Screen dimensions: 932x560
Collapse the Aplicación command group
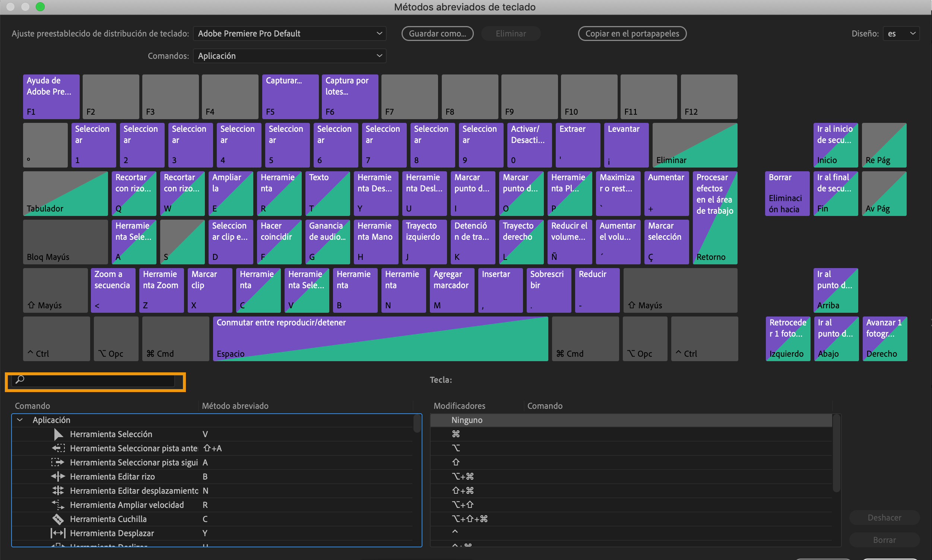(x=20, y=420)
